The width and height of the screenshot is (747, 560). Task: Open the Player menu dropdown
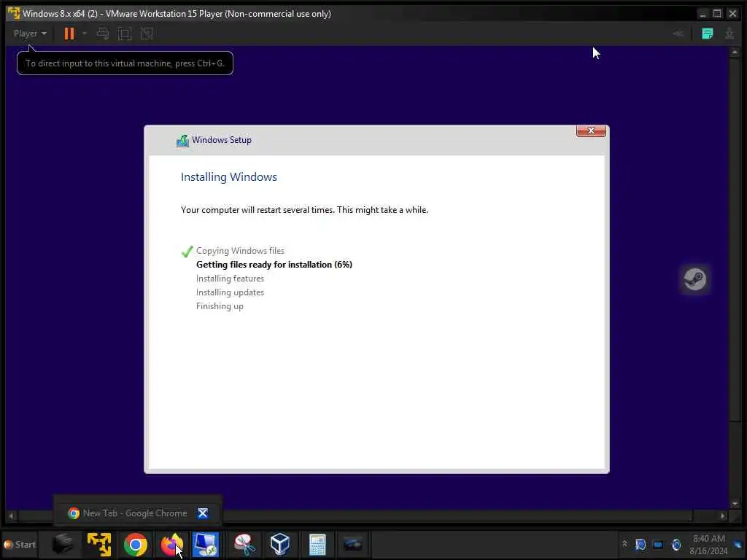pos(29,34)
